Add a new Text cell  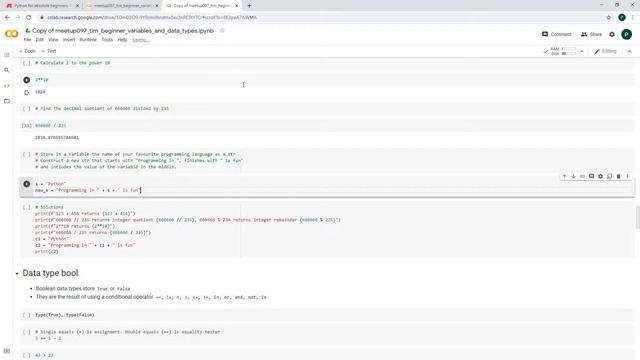coord(49,51)
